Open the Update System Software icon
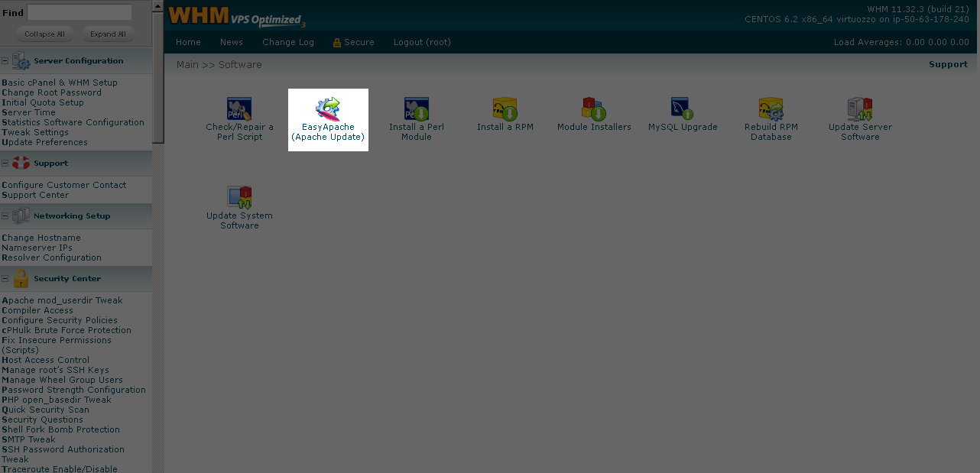 point(239,198)
